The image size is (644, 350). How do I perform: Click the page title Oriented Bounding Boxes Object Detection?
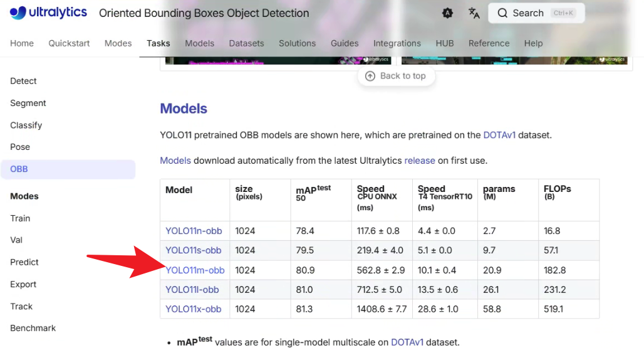pos(204,13)
